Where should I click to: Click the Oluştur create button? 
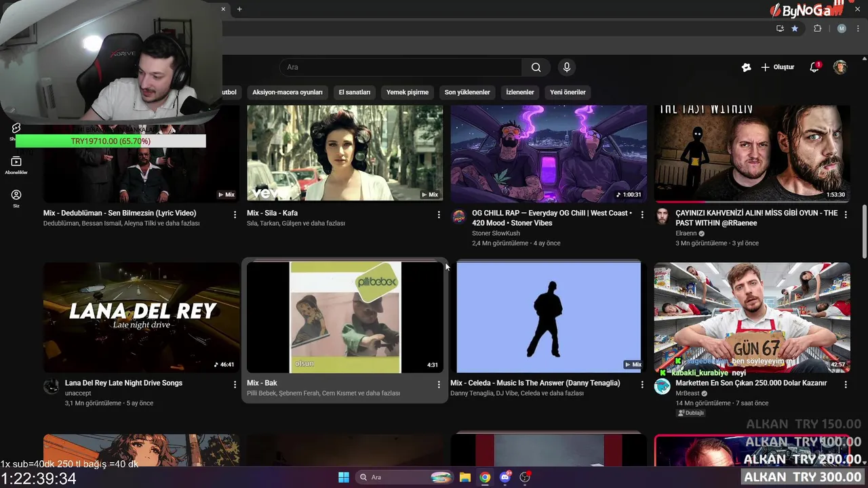(777, 67)
